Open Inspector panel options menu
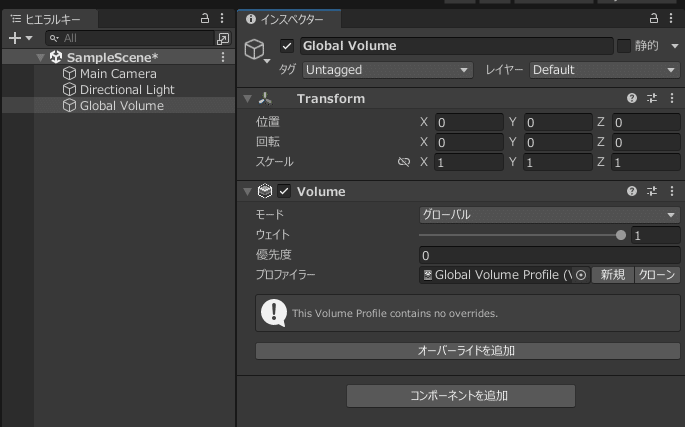Screen dimensions: 685x427 pyautogui.click(x=671, y=18)
